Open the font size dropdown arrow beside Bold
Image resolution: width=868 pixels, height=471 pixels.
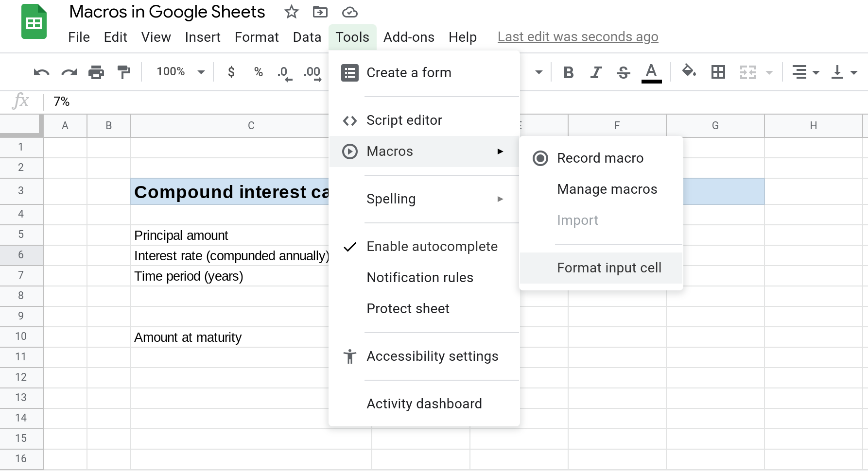(538, 72)
